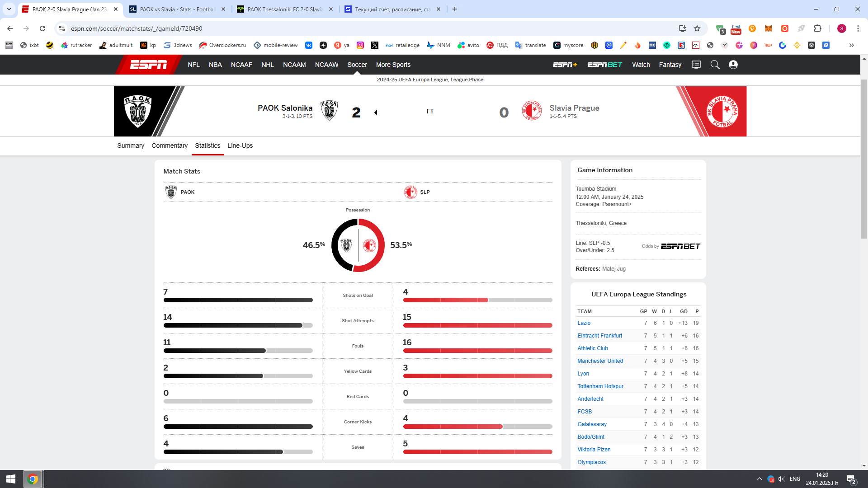
Task: Open the Chrome extensions puzzle icon
Action: (817, 28)
